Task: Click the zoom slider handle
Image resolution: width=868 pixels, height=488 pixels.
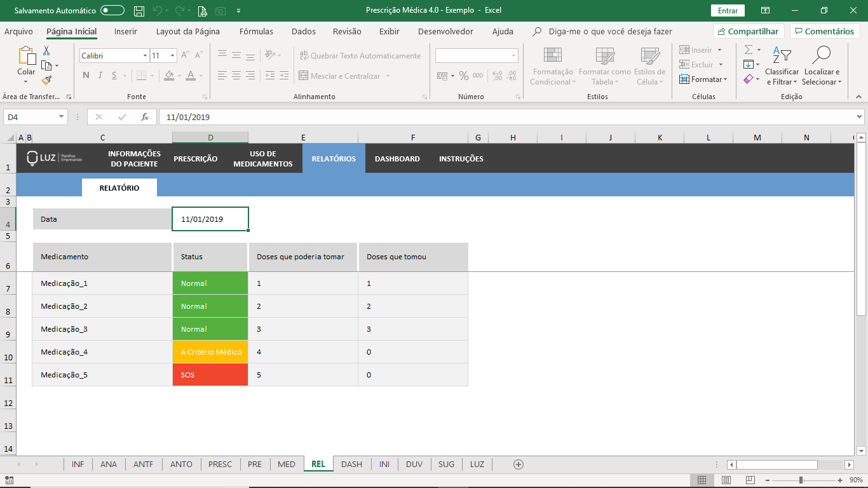Action: coord(801,480)
